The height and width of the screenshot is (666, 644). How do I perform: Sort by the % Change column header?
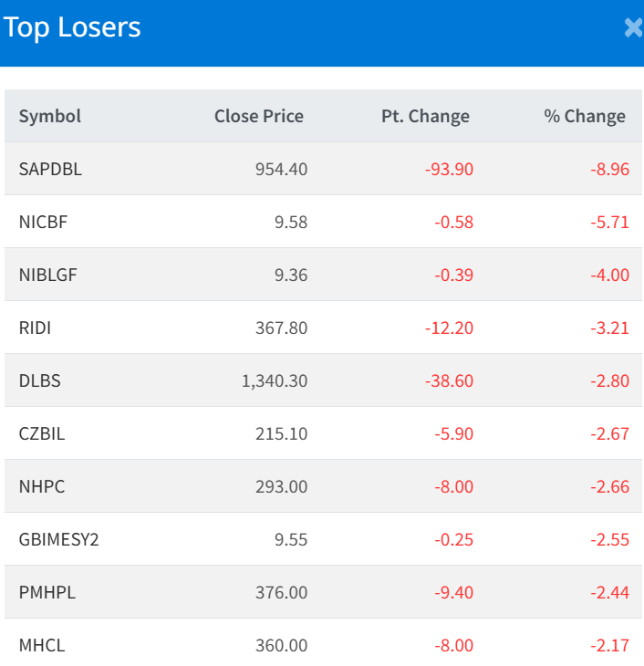[x=585, y=116]
